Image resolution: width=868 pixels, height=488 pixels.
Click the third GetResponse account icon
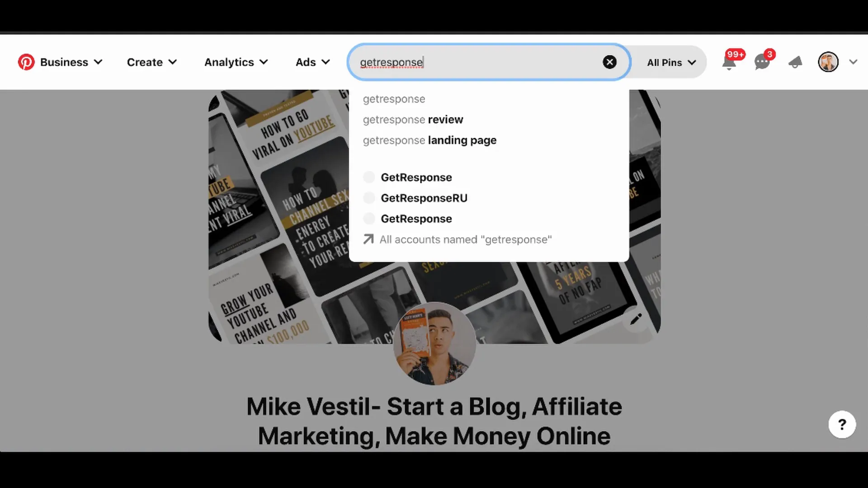click(369, 218)
